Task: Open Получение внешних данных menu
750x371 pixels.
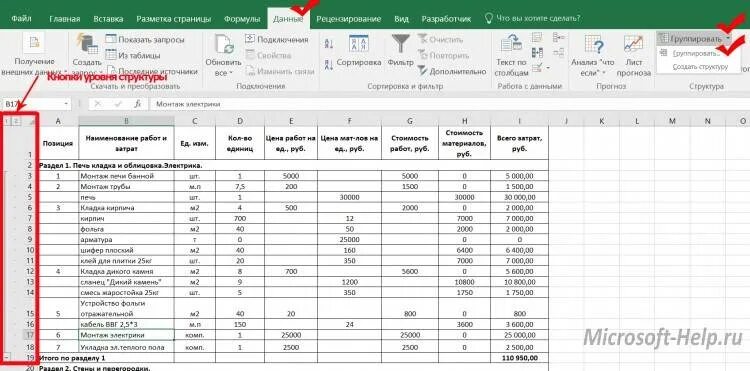Action: pos(34,54)
